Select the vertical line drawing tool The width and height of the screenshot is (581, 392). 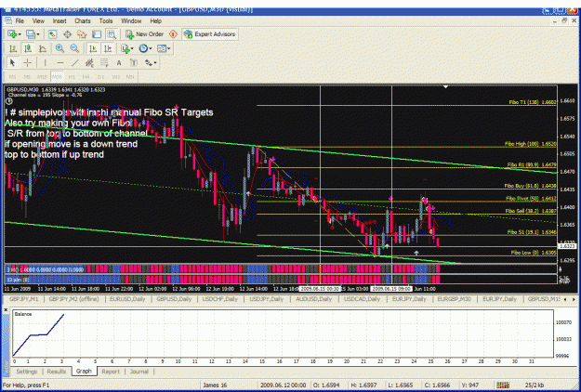tap(46, 63)
